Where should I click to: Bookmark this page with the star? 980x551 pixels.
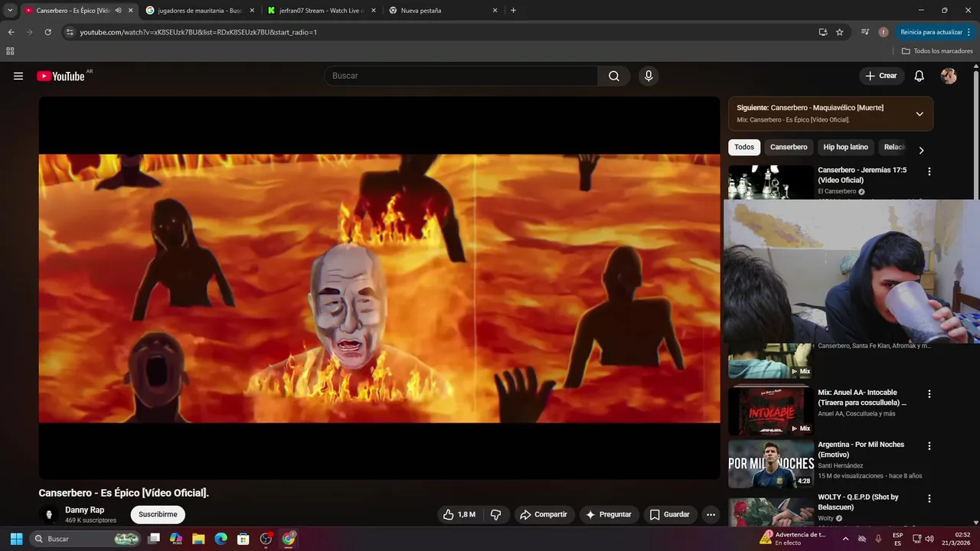pyautogui.click(x=840, y=32)
